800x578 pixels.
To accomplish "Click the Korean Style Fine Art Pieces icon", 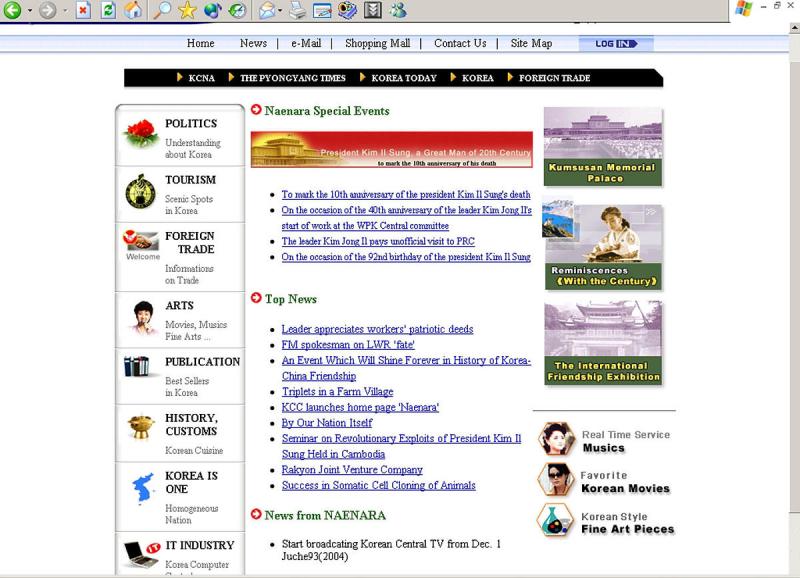I will (x=555, y=520).
